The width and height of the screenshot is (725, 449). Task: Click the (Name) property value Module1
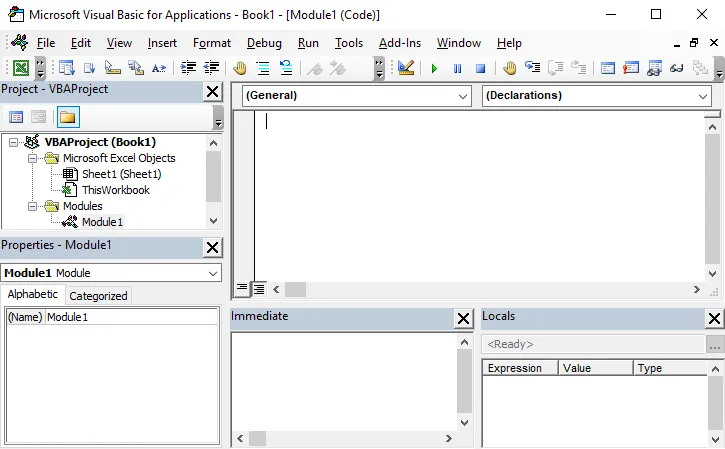tap(132, 317)
